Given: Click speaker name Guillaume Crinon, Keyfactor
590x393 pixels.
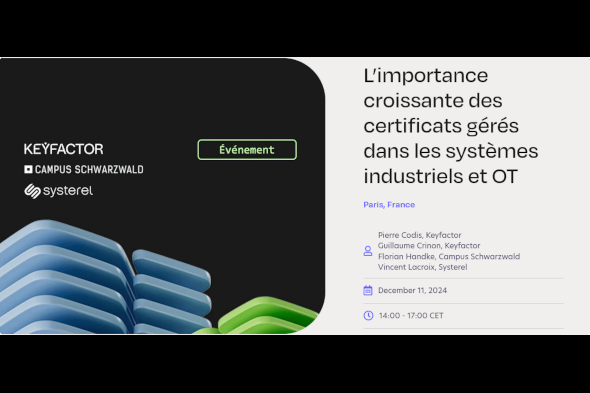Looking at the screenshot, I should coord(429,245).
